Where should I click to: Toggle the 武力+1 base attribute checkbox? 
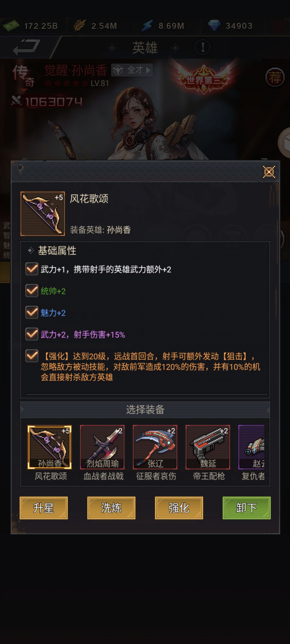pos(32,269)
